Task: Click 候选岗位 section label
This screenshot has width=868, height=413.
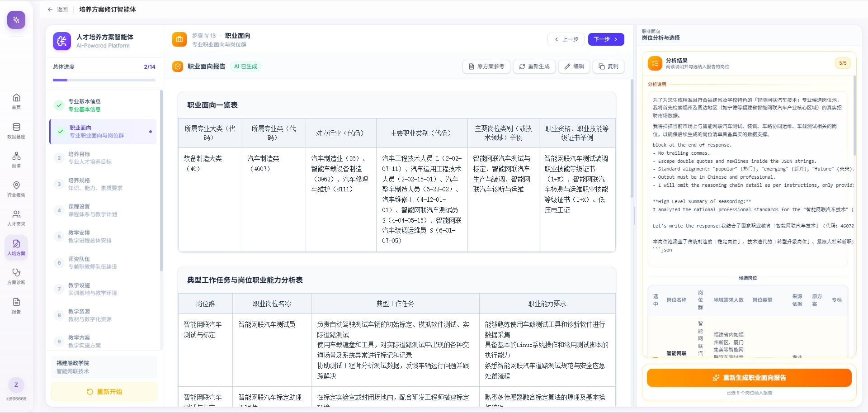Action: 748,278
